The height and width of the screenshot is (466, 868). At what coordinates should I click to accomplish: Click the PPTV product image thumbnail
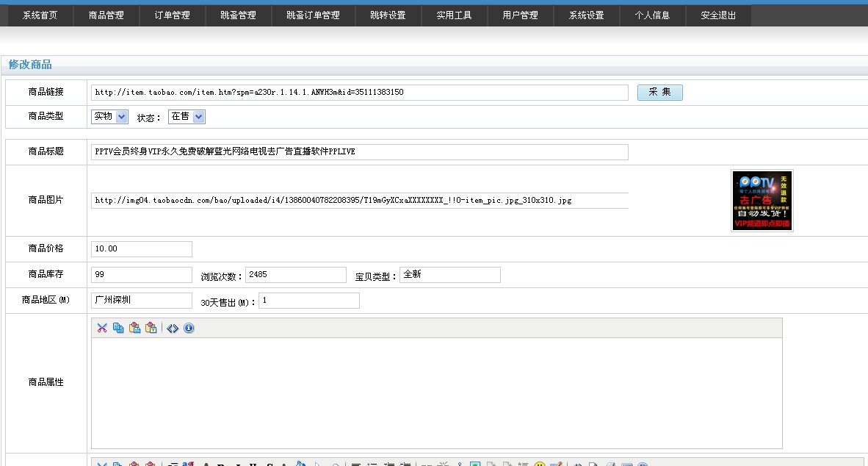pos(762,201)
